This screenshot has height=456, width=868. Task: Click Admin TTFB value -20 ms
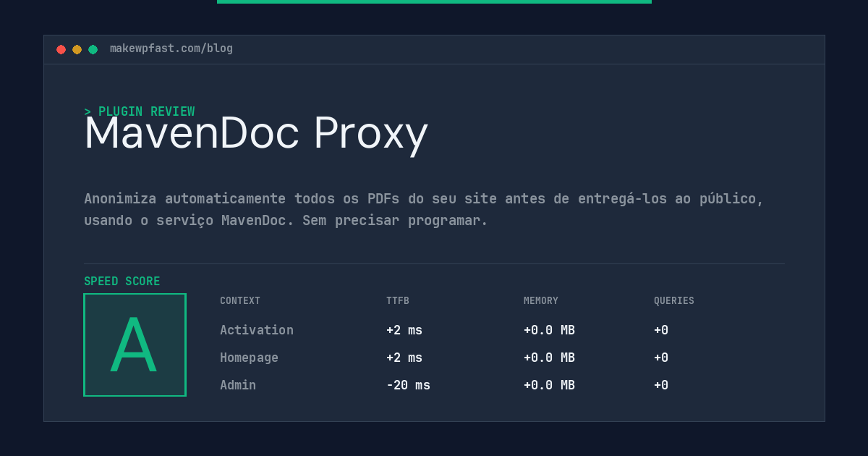408,385
